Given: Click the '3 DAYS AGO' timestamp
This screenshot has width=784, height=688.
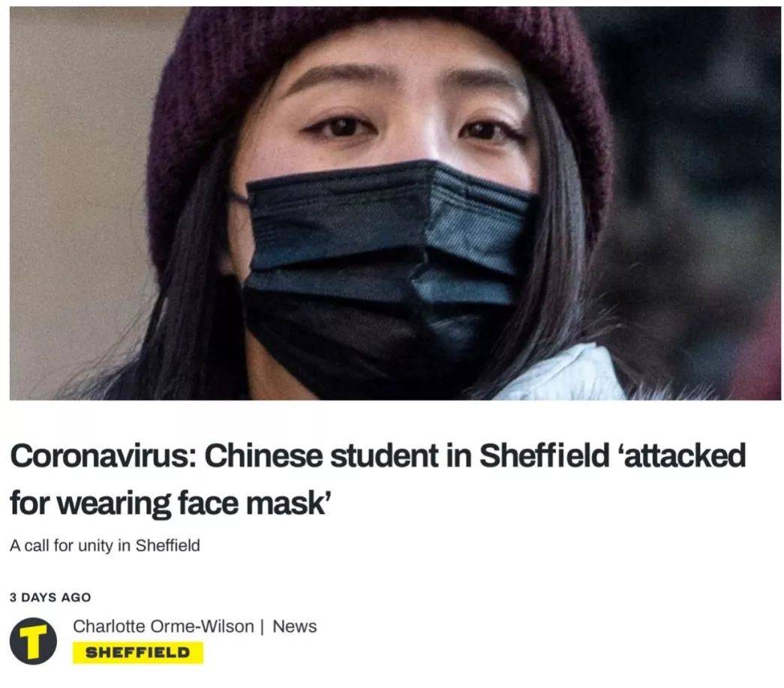Looking at the screenshot, I should (50, 597).
